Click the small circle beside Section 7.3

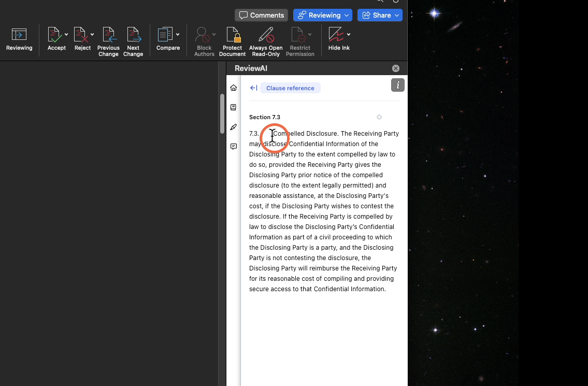pos(379,117)
